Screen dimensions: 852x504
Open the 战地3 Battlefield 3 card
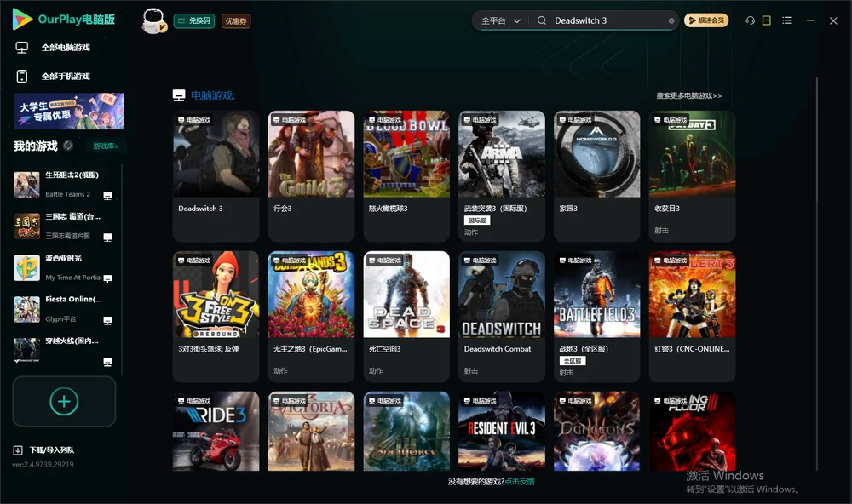[596, 316]
